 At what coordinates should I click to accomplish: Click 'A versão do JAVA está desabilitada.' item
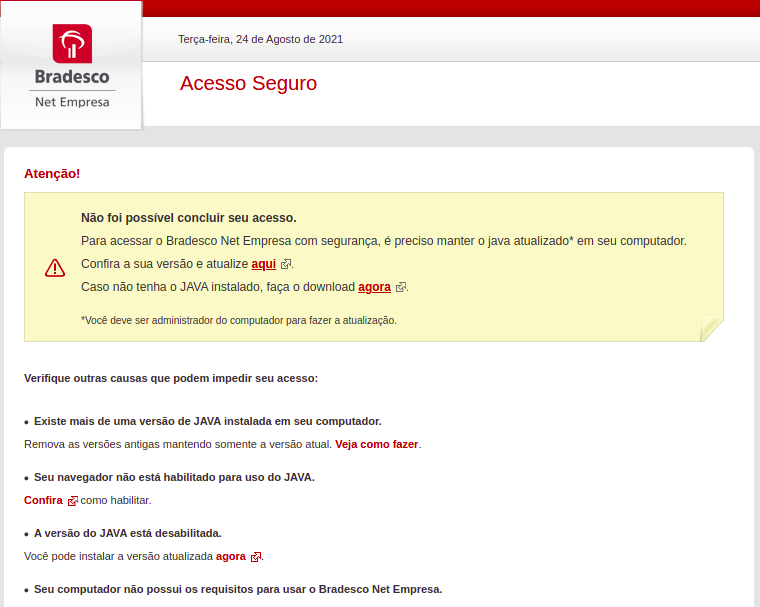click(127, 533)
